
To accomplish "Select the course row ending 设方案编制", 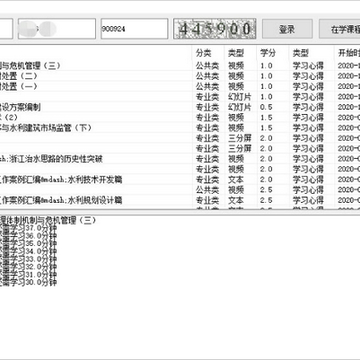I will tap(180, 107).
